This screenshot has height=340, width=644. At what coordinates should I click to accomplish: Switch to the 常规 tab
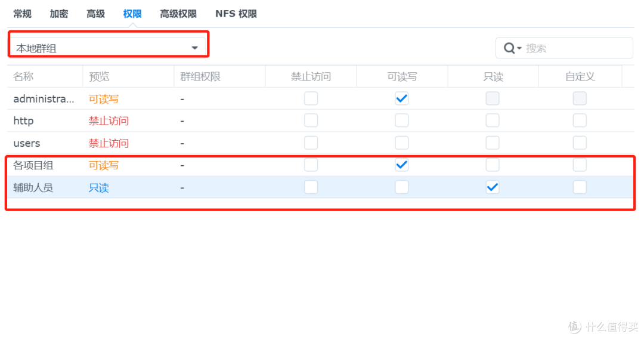(22, 14)
